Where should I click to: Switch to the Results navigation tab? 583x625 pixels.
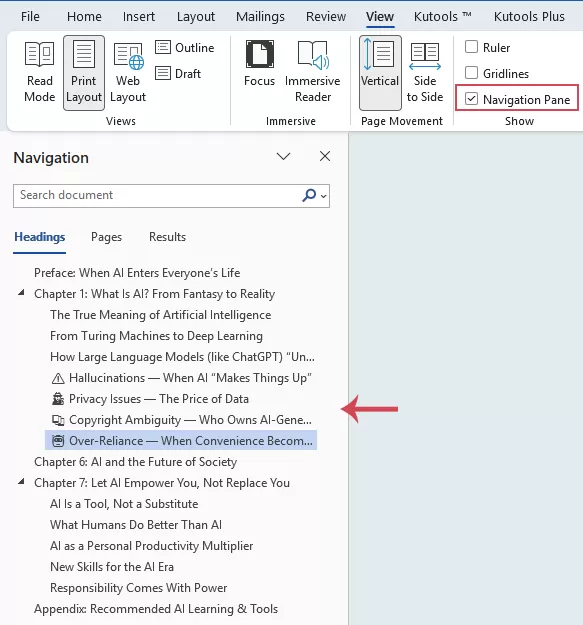point(167,237)
